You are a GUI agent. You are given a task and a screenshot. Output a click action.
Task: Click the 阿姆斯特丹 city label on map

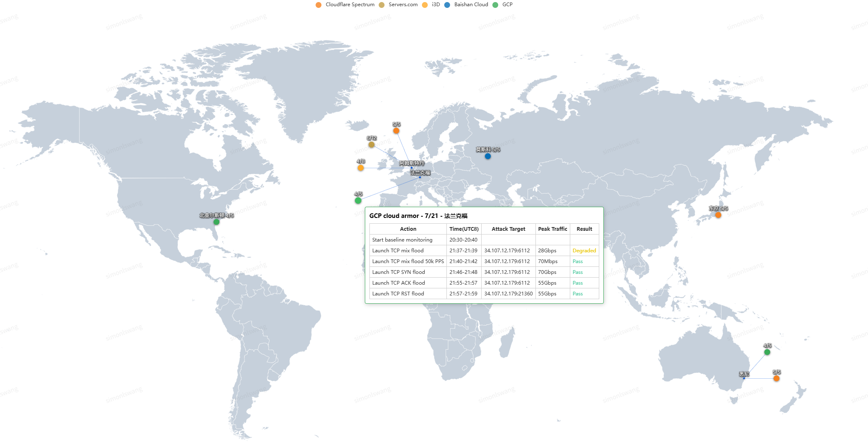pyautogui.click(x=412, y=163)
